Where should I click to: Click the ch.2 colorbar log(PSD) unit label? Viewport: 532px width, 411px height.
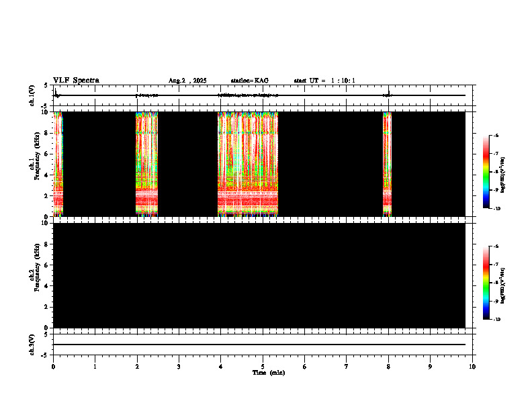[x=503, y=286]
